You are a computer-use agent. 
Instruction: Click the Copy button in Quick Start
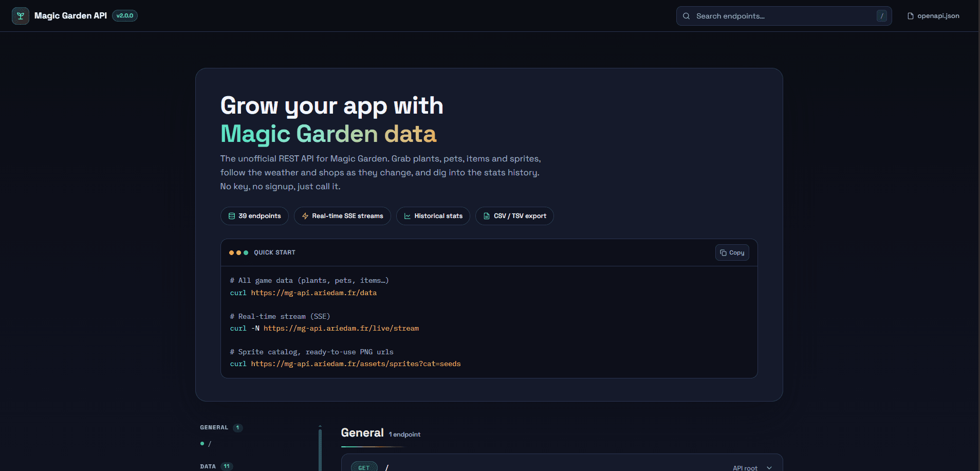[732, 252]
